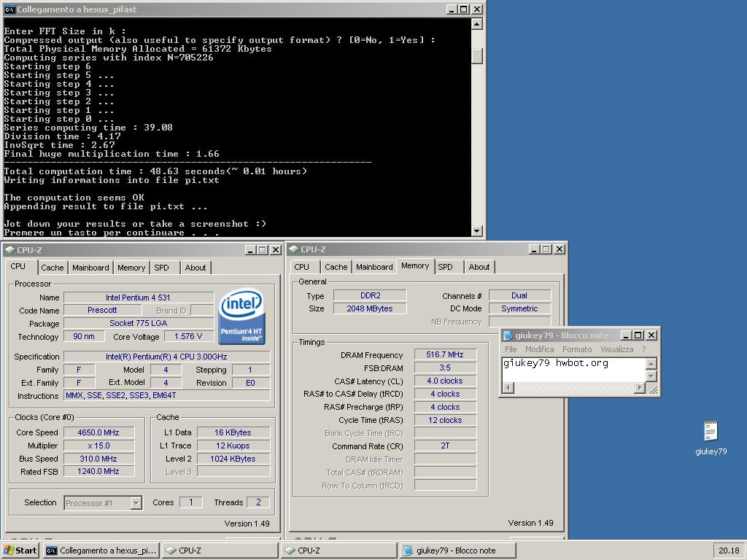Open Cache tab in right CPU-Z

pos(336,267)
